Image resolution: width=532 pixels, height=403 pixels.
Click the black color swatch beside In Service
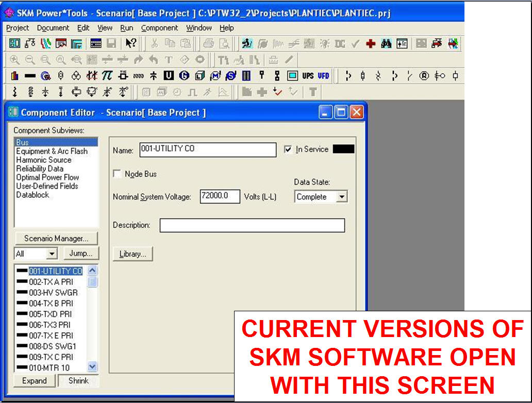[343, 149]
